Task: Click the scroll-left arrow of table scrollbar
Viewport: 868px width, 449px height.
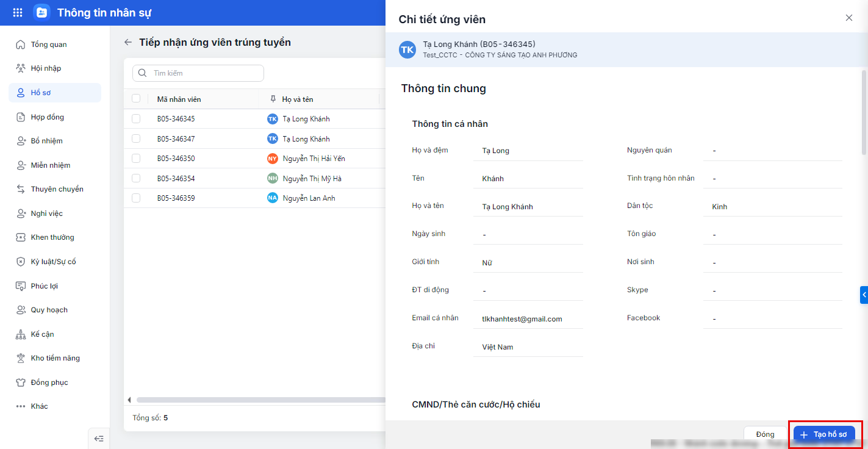Action: click(x=129, y=400)
